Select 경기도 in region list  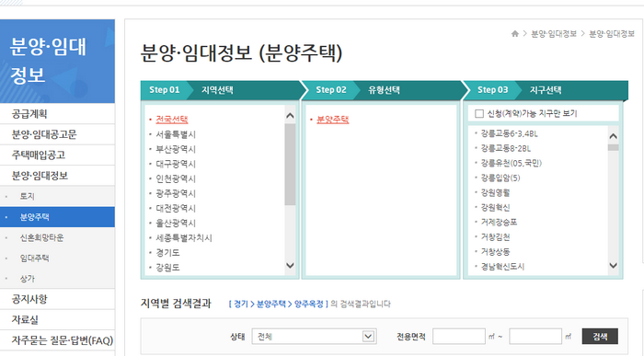click(x=167, y=253)
